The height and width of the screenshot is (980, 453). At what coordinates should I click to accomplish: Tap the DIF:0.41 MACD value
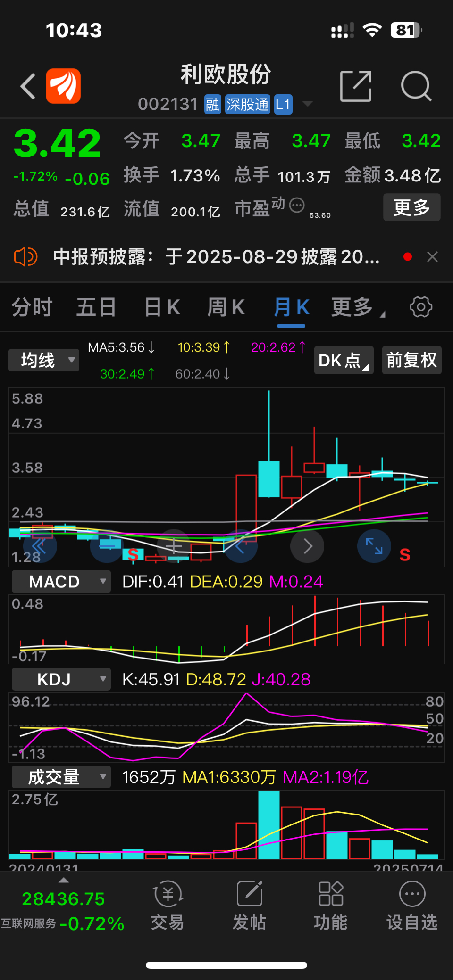click(153, 582)
